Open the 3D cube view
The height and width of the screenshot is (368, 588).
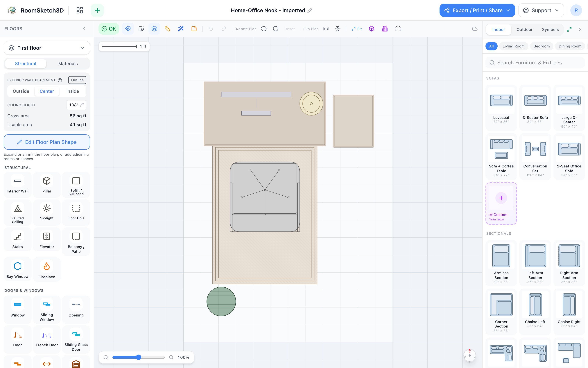[x=372, y=29]
